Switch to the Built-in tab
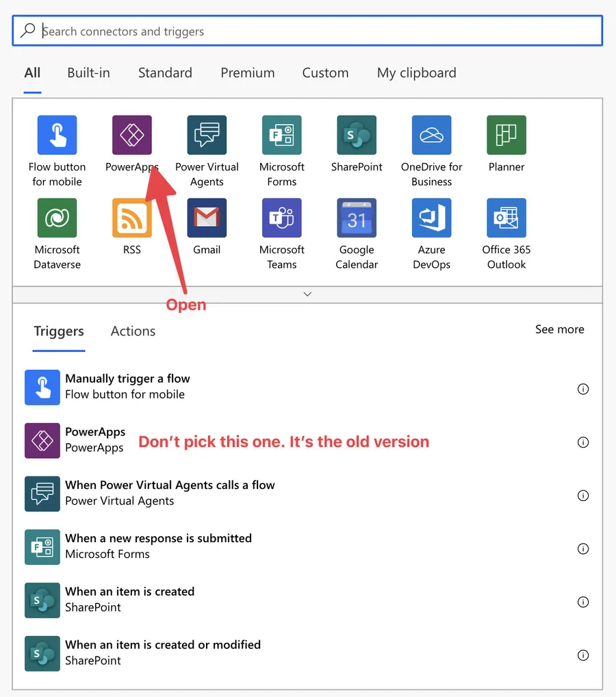The height and width of the screenshot is (697, 616). click(88, 73)
